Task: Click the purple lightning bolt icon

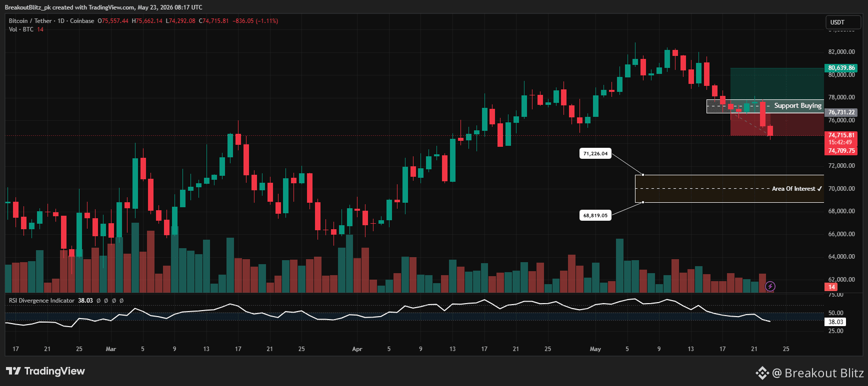Action: tap(770, 286)
